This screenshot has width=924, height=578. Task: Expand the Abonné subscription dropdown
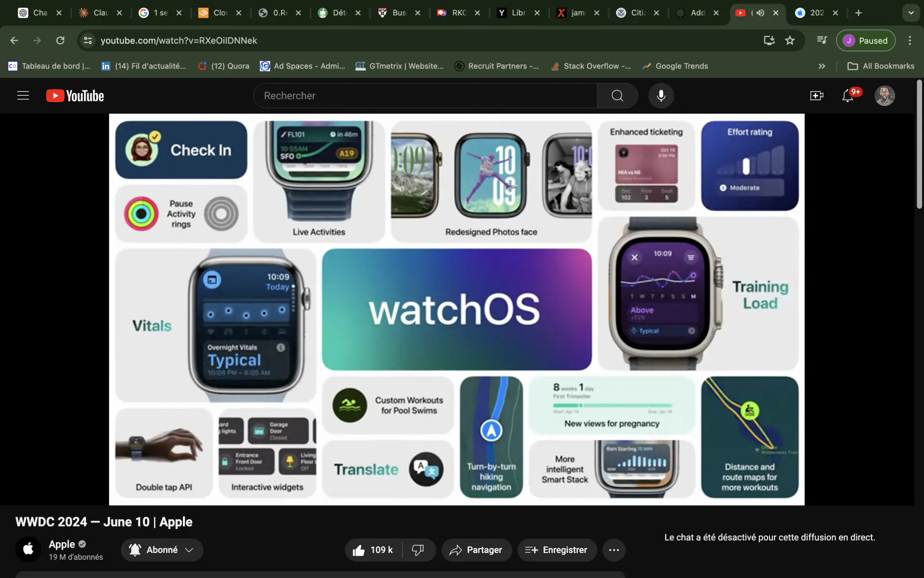[x=162, y=550]
